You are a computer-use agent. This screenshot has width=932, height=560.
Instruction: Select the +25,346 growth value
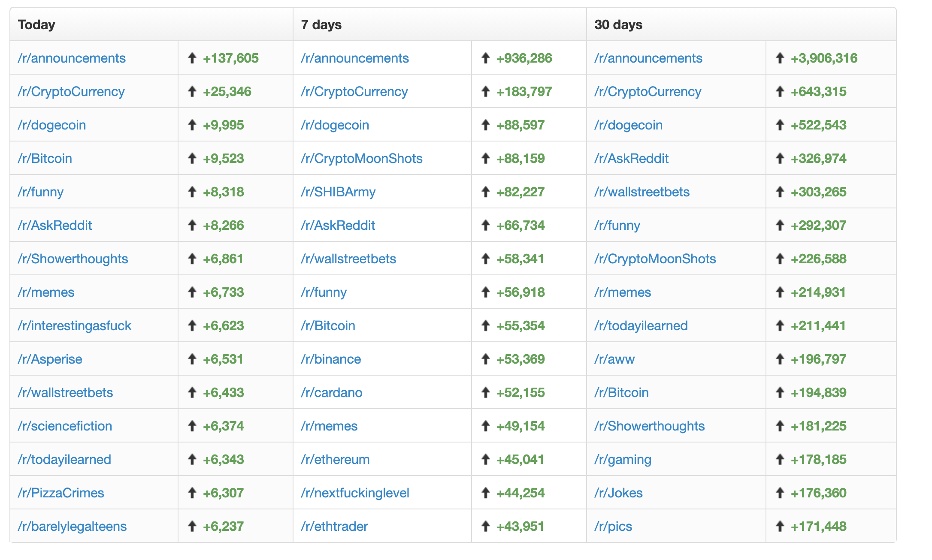[227, 91]
